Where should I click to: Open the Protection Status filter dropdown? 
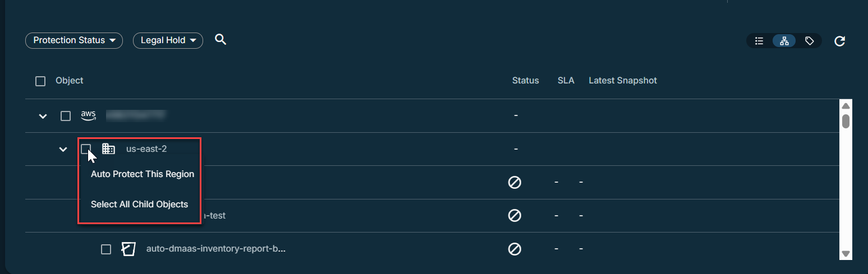coord(74,40)
